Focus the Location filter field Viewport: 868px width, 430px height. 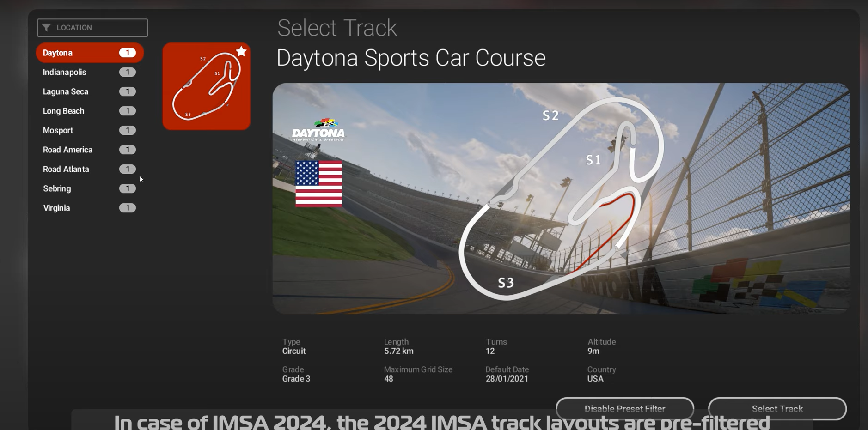tap(92, 28)
